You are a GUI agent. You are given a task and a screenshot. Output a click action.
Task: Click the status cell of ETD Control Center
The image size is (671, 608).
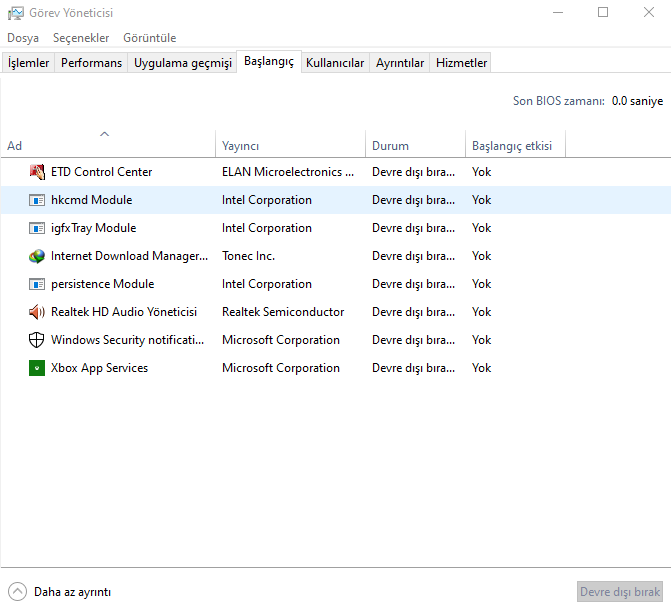413,172
